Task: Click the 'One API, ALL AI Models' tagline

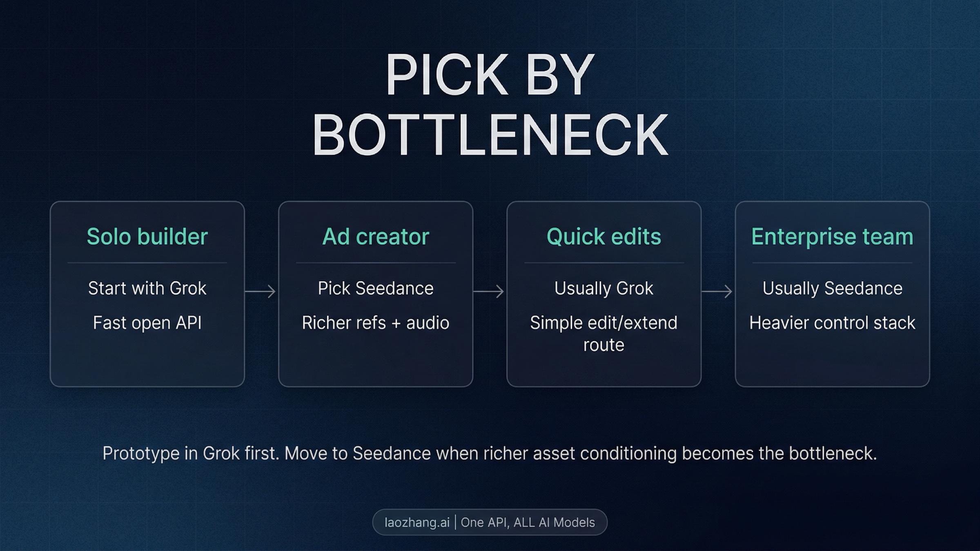Action: point(528,522)
